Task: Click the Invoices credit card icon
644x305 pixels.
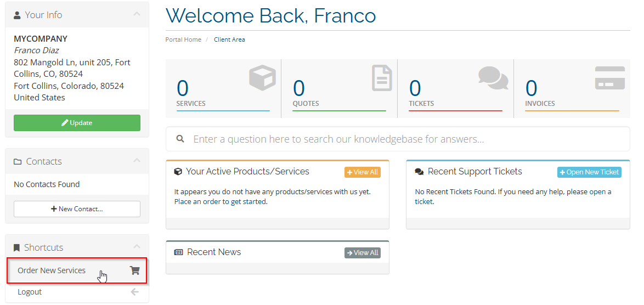Action: [x=609, y=78]
